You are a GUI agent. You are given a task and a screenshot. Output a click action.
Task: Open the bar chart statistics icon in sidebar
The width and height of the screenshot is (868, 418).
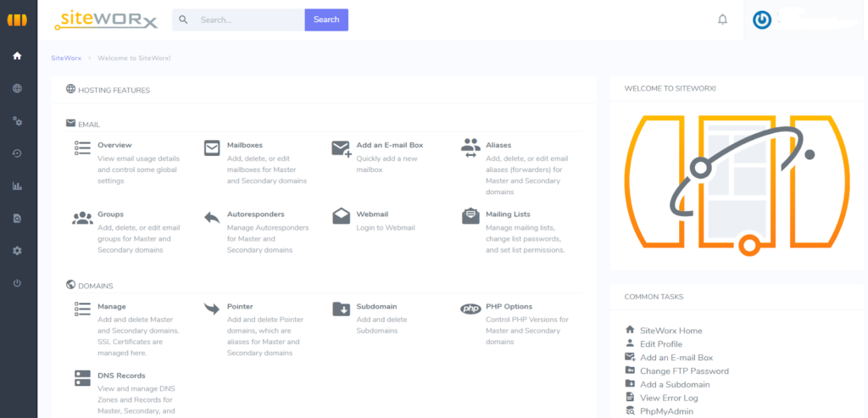click(17, 186)
